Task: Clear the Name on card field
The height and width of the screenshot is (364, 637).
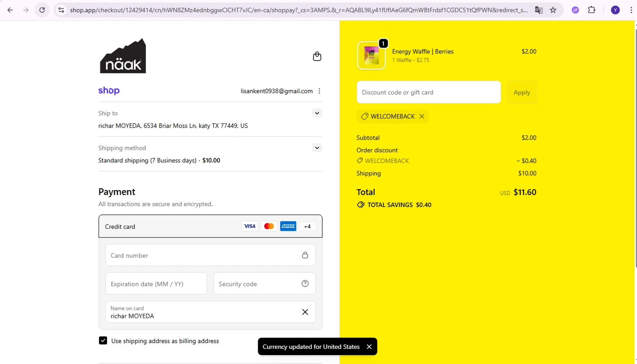Action: pyautogui.click(x=305, y=312)
